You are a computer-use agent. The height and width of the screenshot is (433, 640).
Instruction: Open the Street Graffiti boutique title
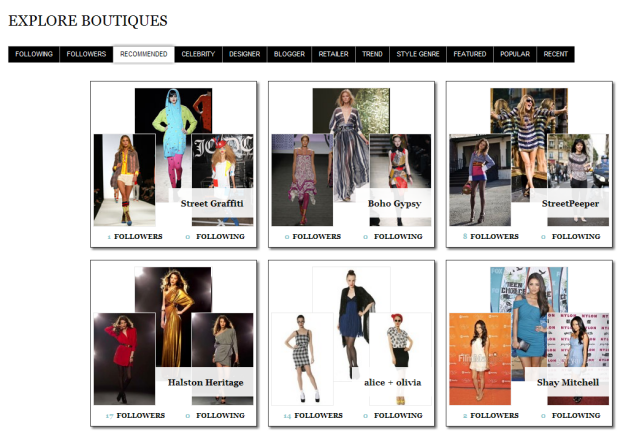pyautogui.click(x=212, y=203)
